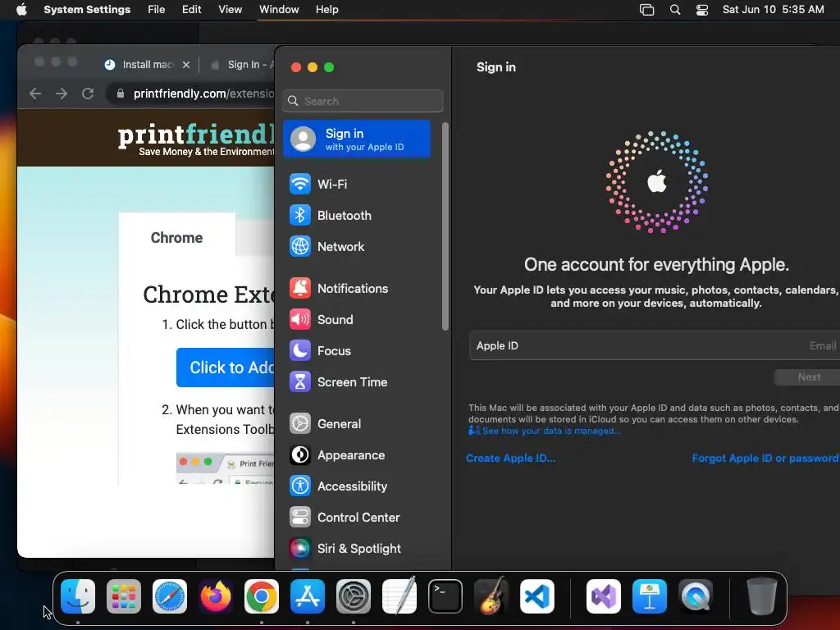This screenshot has width=840, height=630.
Task: Open the Edit menu
Action: 192,10
